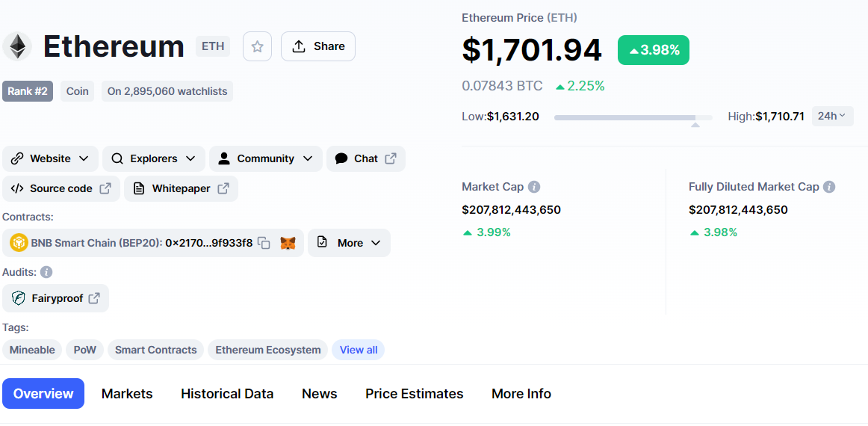This screenshot has width=868, height=426.
Task: Open the Chat link
Action: 366,158
